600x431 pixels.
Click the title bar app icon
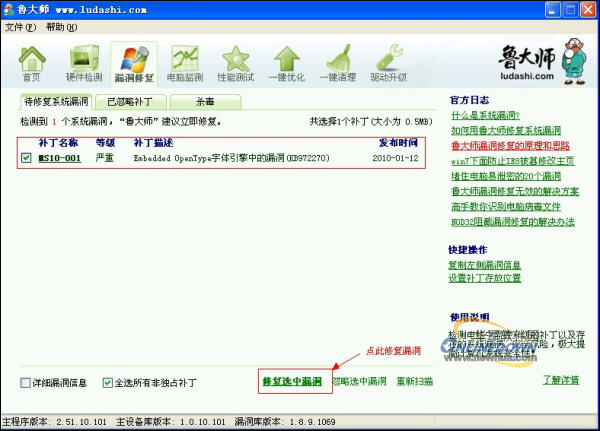(8, 9)
